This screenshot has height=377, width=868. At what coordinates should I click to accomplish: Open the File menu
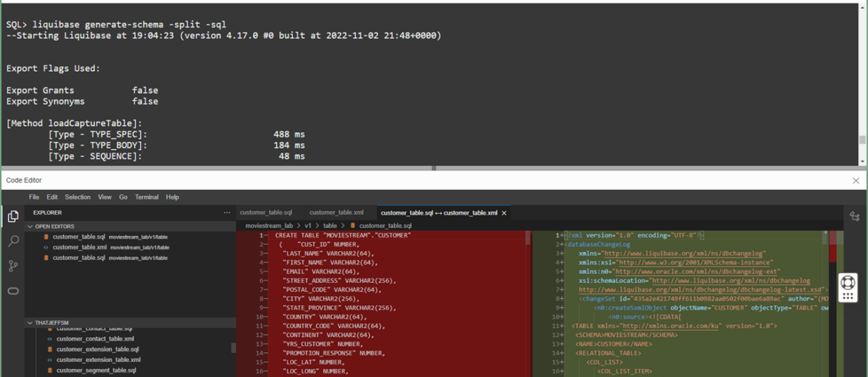34,197
